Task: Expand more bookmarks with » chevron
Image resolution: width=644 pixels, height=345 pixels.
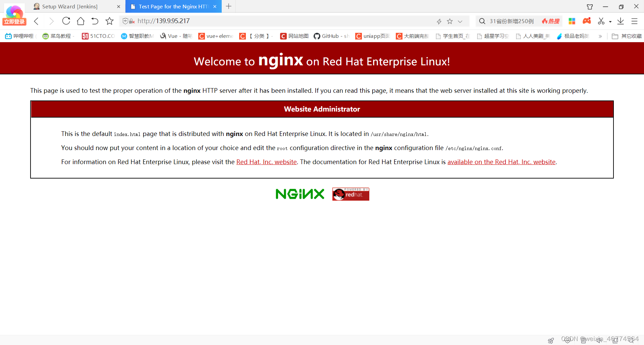Action: (x=600, y=36)
